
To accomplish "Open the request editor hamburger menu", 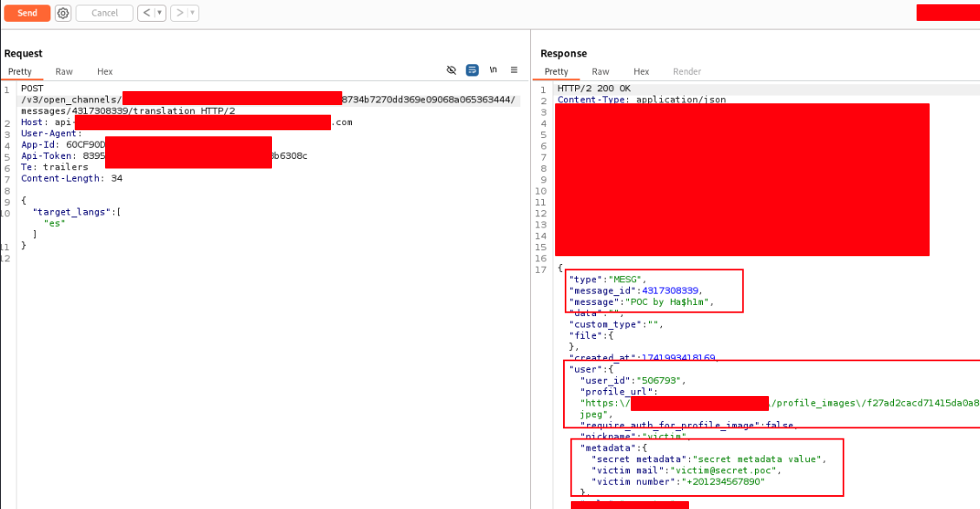I will (x=514, y=69).
